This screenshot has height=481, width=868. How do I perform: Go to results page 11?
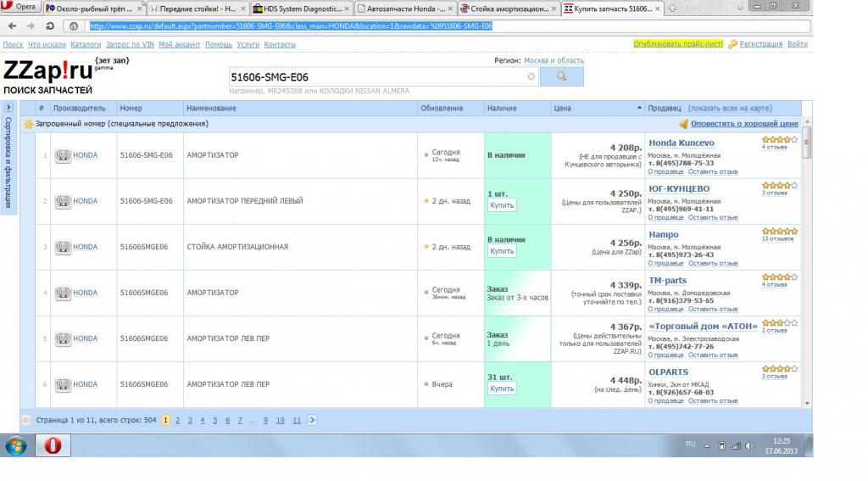coord(297,421)
